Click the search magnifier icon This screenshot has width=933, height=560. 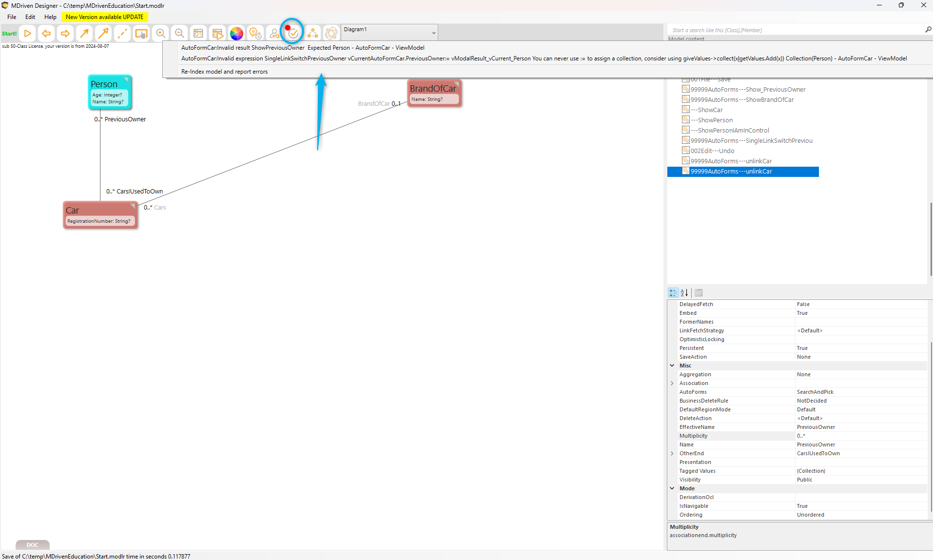[928, 30]
